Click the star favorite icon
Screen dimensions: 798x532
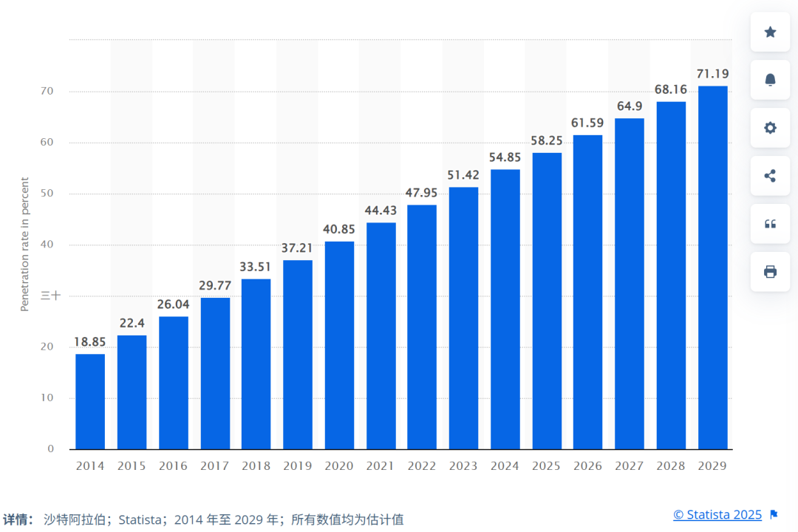[x=770, y=32]
